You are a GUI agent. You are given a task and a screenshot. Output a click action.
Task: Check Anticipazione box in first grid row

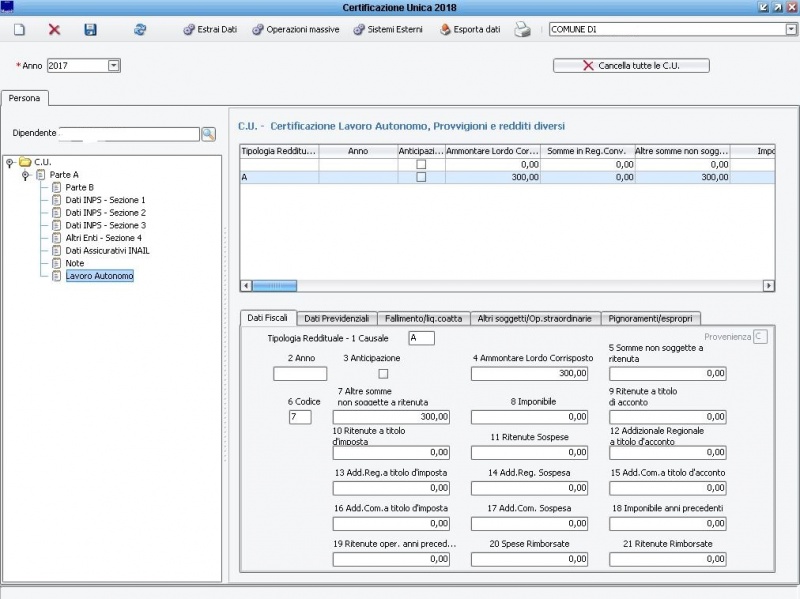pos(421,164)
